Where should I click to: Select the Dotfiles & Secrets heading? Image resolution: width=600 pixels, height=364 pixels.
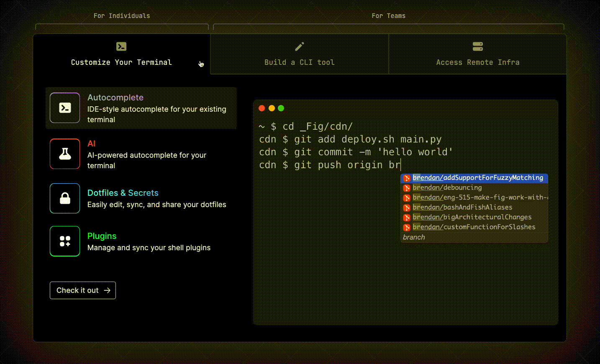click(123, 193)
